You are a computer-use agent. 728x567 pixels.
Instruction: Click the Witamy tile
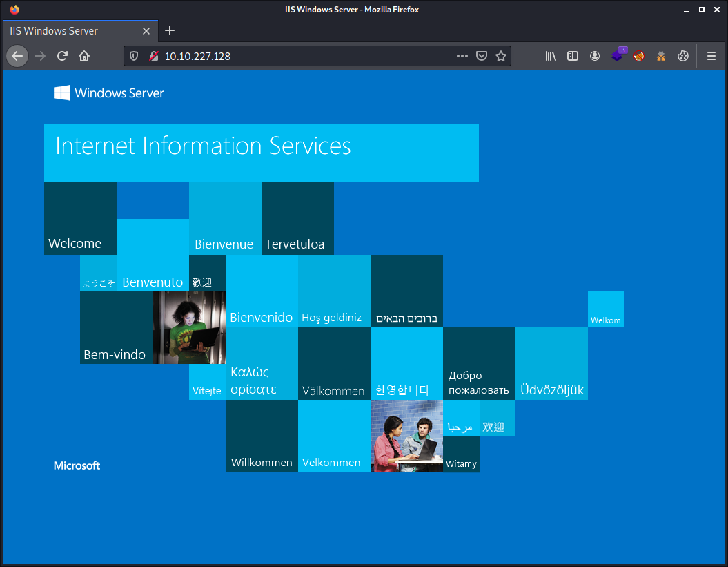click(461, 454)
